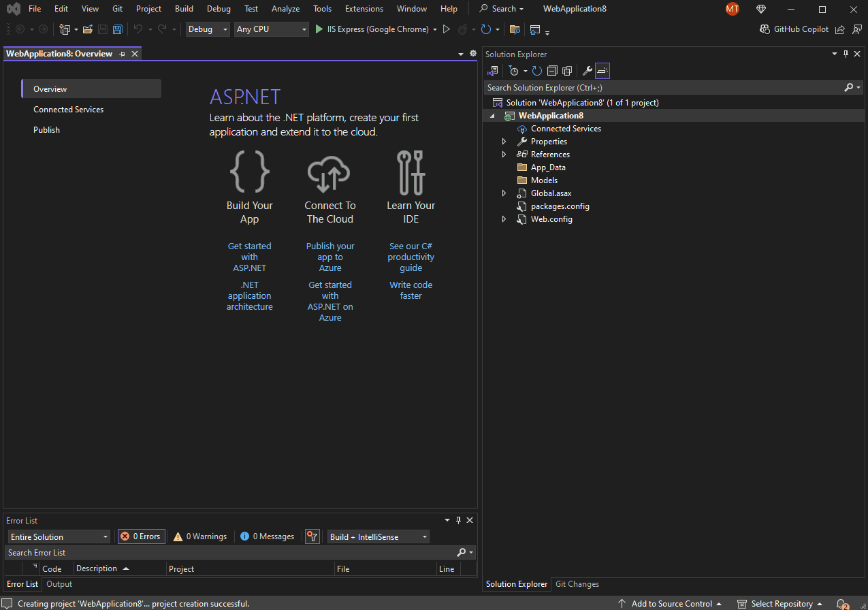This screenshot has height=610, width=868.
Task: Click the Open File folder icon
Action: [87, 29]
